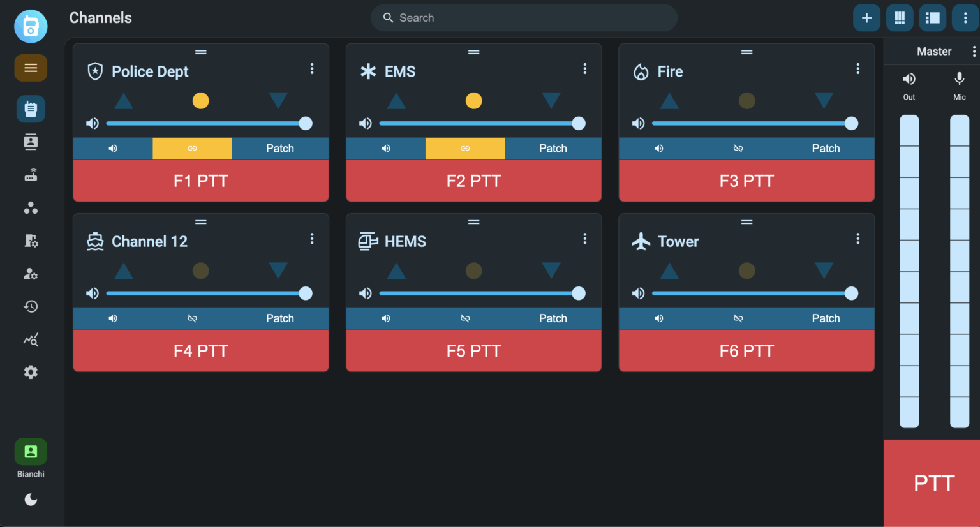Open the Master panel options menu
Image resolution: width=980 pixels, height=527 pixels.
(x=974, y=52)
